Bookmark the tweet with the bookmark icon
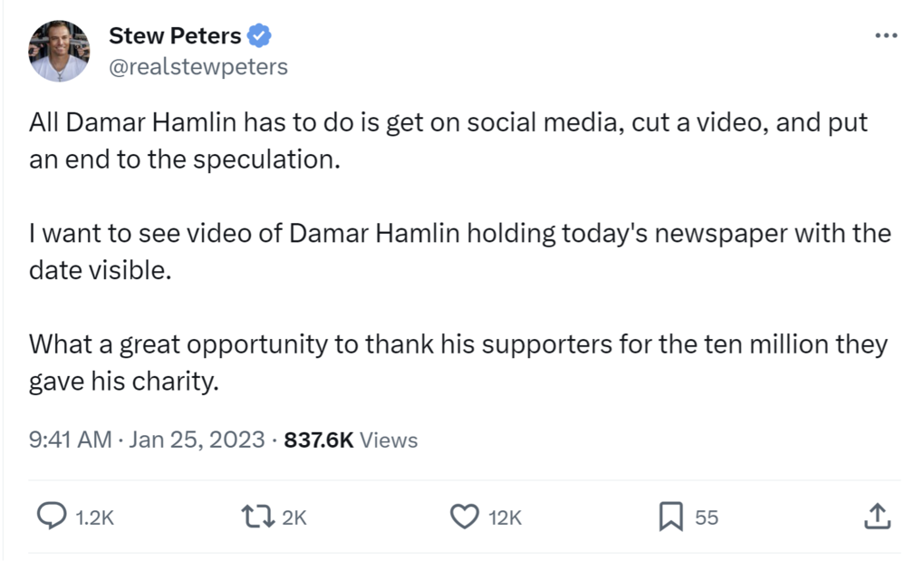 670,517
